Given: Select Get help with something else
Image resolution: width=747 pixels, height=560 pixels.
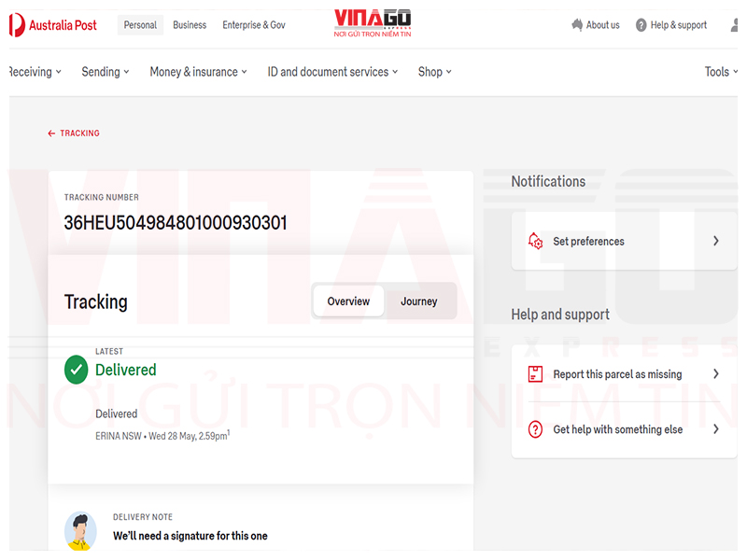Looking at the screenshot, I should [x=624, y=429].
